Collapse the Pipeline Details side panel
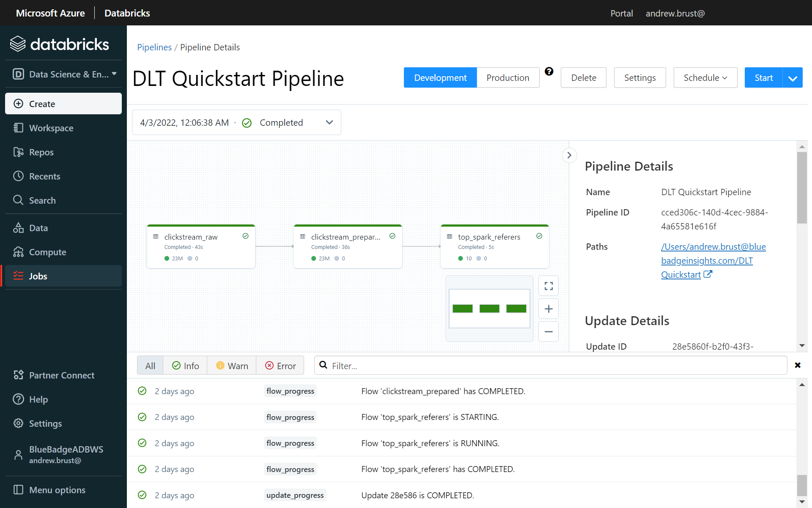This screenshot has height=508, width=812. tap(569, 155)
